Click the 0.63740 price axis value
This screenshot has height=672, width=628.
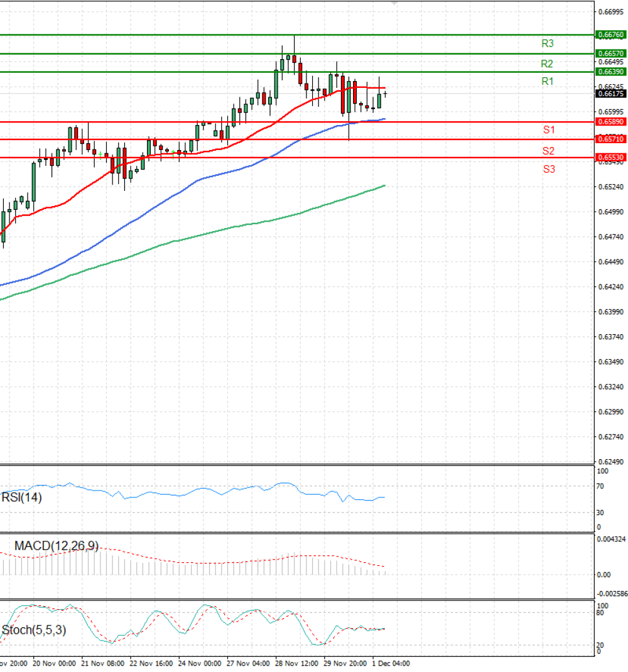(x=611, y=337)
